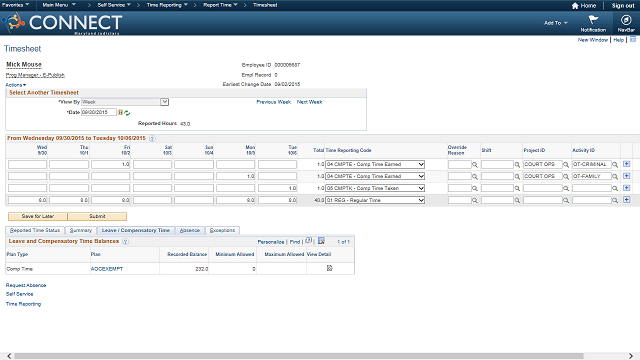Expand the Actions menu under employee name
The width and height of the screenshot is (640, 360).
click(x=16, y=85)
